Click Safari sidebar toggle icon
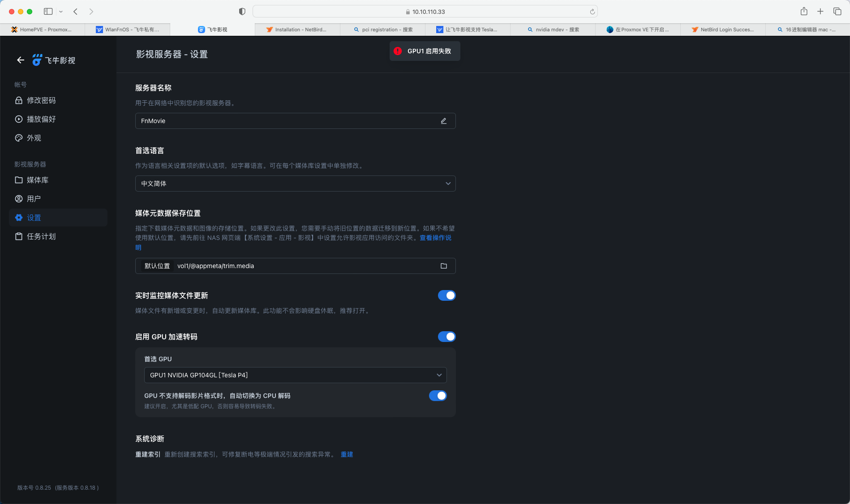 pyautogui.click(x=48, y=12)
